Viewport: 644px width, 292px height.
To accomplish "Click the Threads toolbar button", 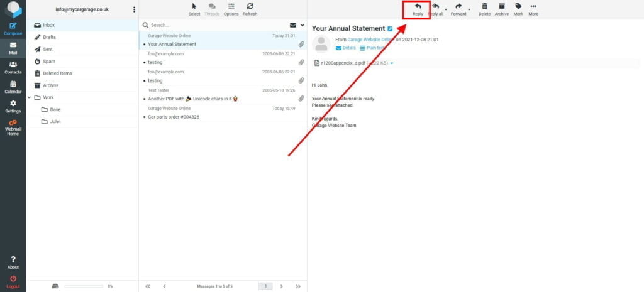I will click(212, 9).
